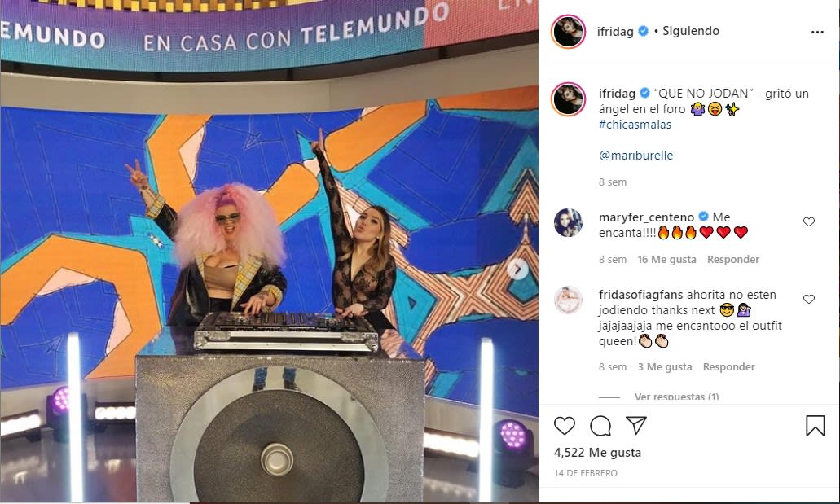Open ifridag profile picture in header

click(x=568, y=32)
